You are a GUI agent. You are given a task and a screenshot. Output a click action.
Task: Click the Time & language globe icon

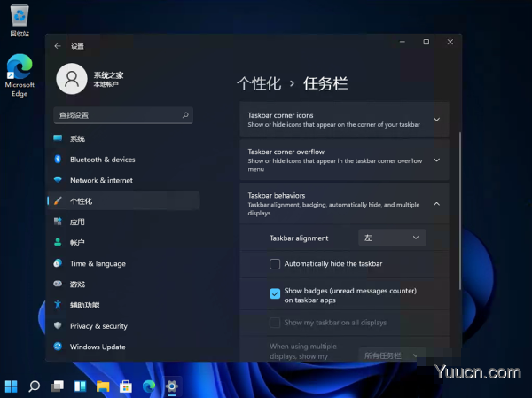click(x=58, y=263)
